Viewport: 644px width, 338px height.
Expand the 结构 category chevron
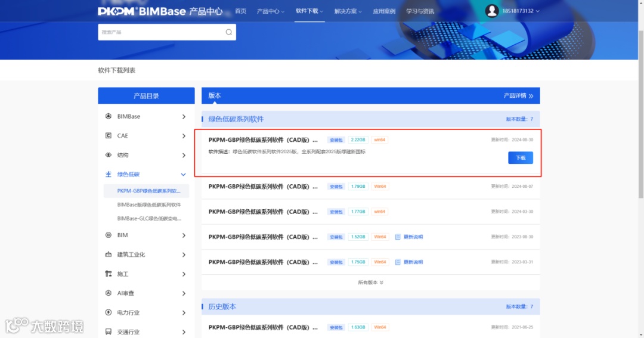(x=184, y=155)
